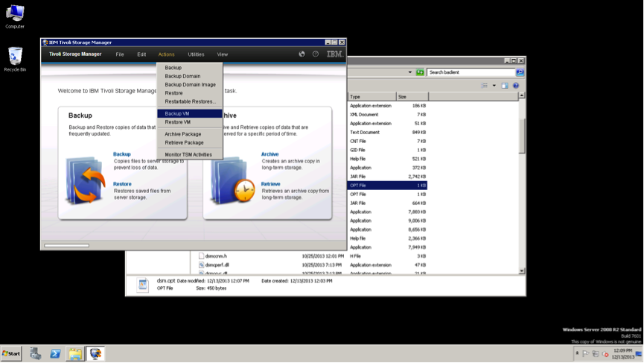
Task: Click the backup folders icon with orange arrows
Action: [86, 180]
